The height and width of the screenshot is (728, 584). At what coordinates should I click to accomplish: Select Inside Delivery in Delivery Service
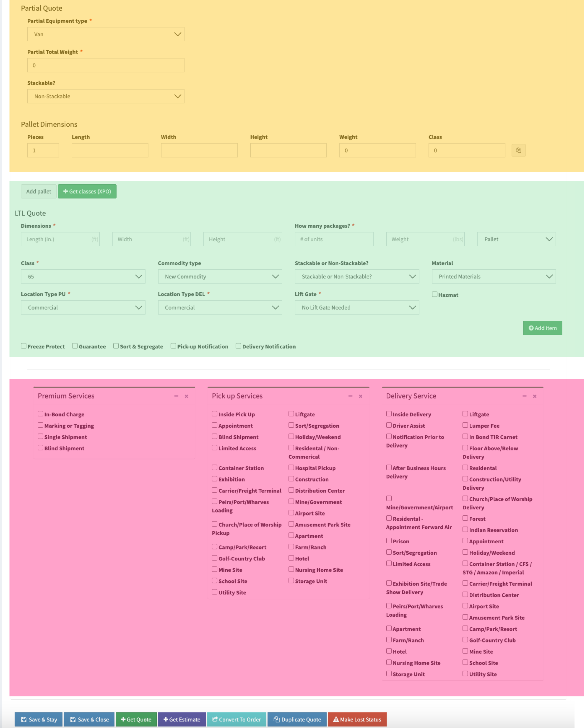point(389,414)
